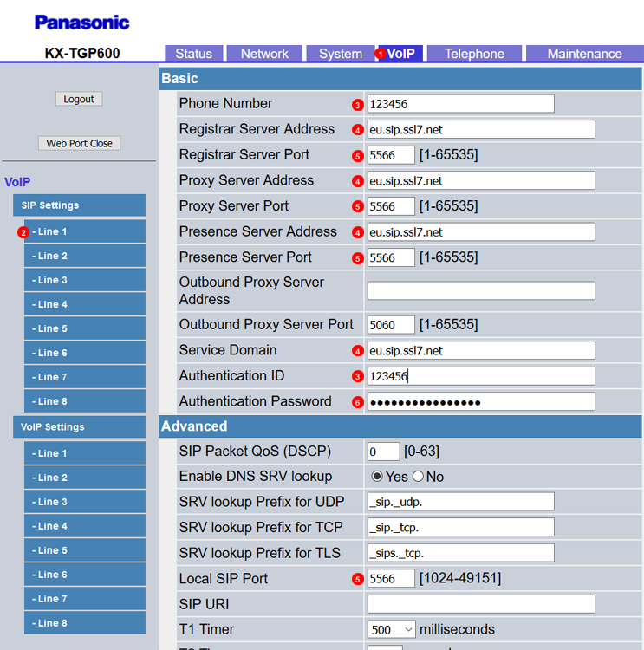
Task: Focus the SIP URI field
Action: click(481, 604)
